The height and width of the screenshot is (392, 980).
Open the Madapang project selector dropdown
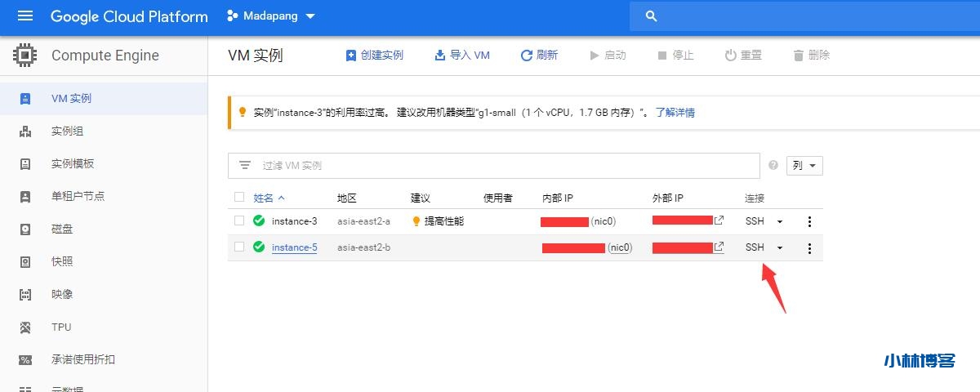point(270,16)
